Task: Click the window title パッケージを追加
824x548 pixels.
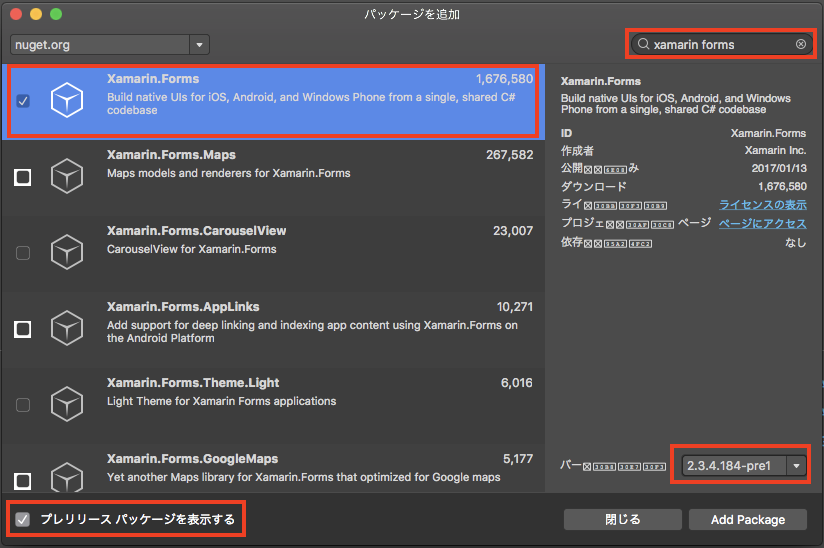Action: (412, 14)
